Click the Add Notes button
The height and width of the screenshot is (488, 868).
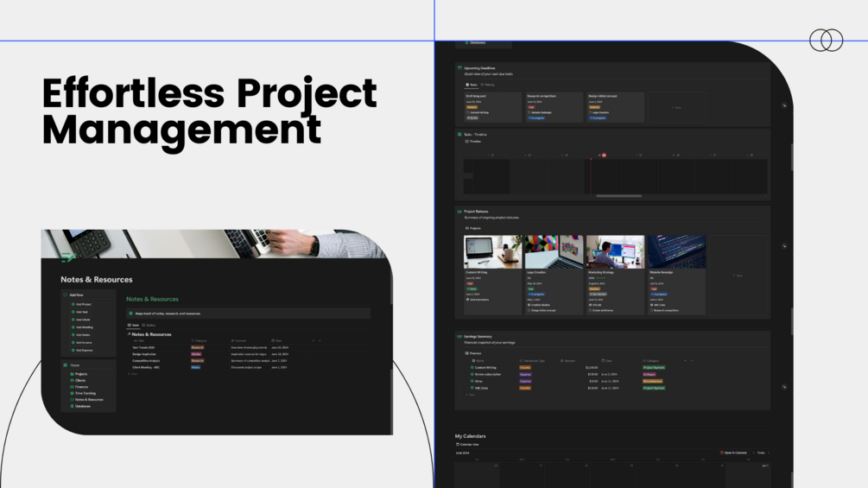click(x=80, y=335)
